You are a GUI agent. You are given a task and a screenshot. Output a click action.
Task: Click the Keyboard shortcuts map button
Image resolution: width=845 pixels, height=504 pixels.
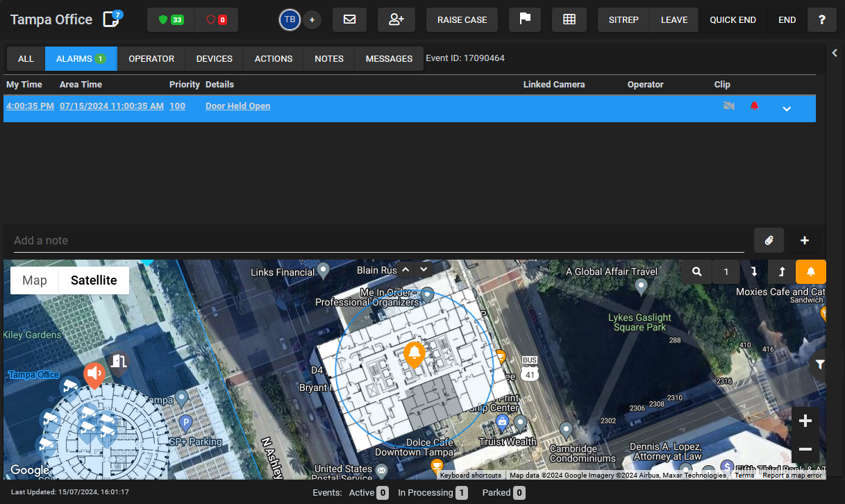click(x=471, y=476)
